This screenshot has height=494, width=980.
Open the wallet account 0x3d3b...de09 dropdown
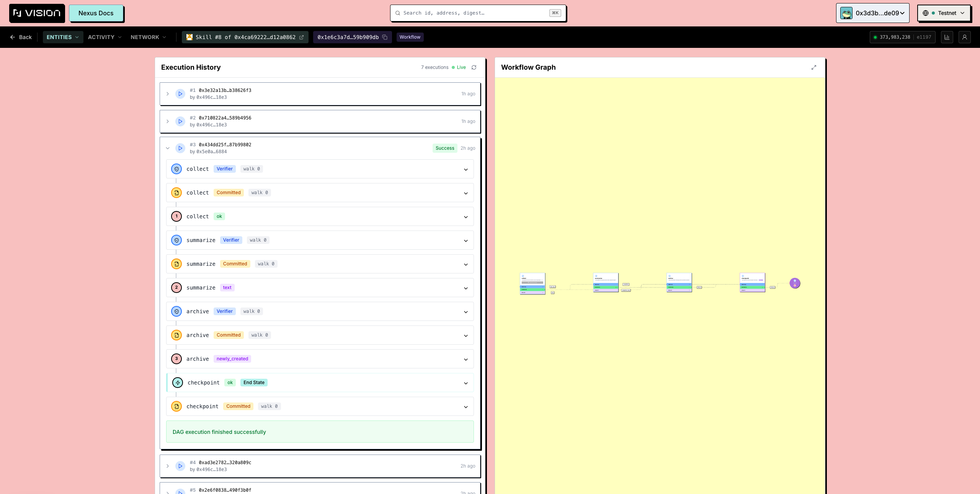(x=872, y=13)
